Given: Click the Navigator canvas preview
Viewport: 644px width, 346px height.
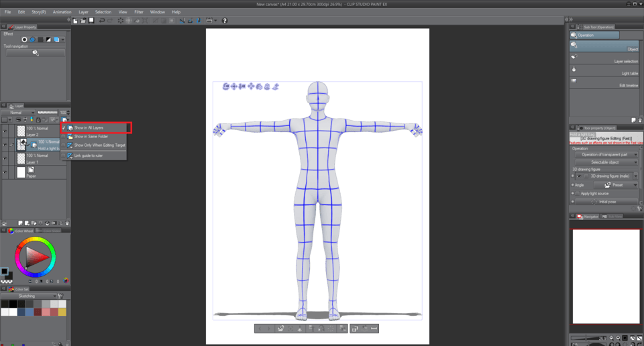Looking at the screenshot, I should click(x=606, y=276).
